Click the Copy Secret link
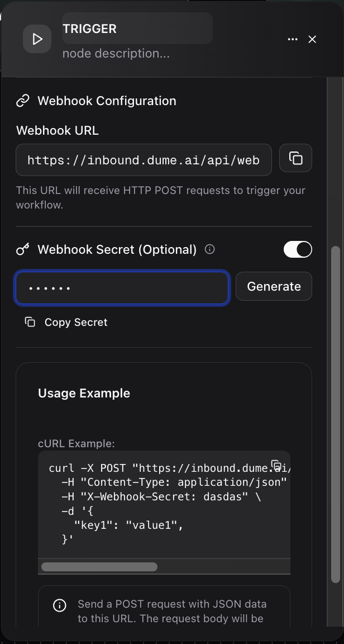Viewport: 344px width, 644px height. [75, 322]
